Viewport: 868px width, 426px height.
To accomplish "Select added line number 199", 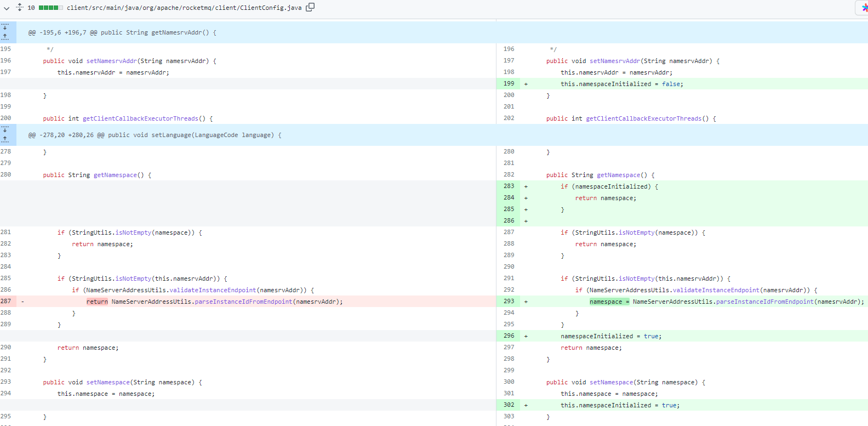I will [x=509, y=84].
